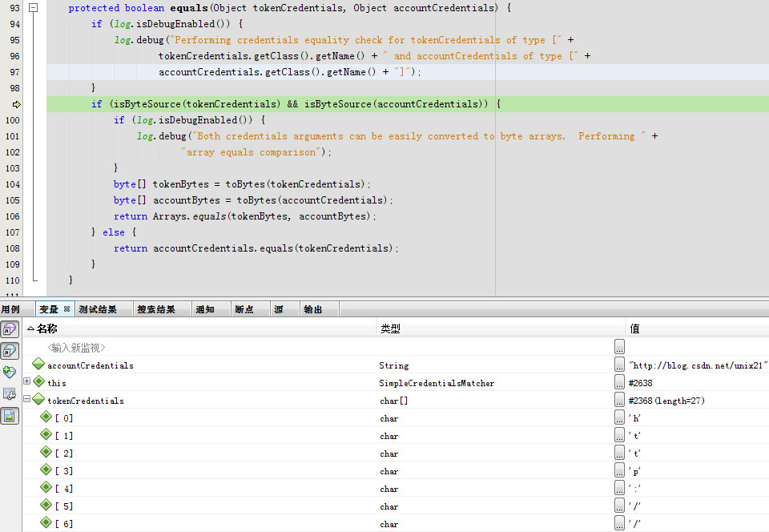This screenshot has height=532, width=769.
Task: Click the 'isByteSource(tokenCredentials)' call on highlighted line
Action: point(197,104)
